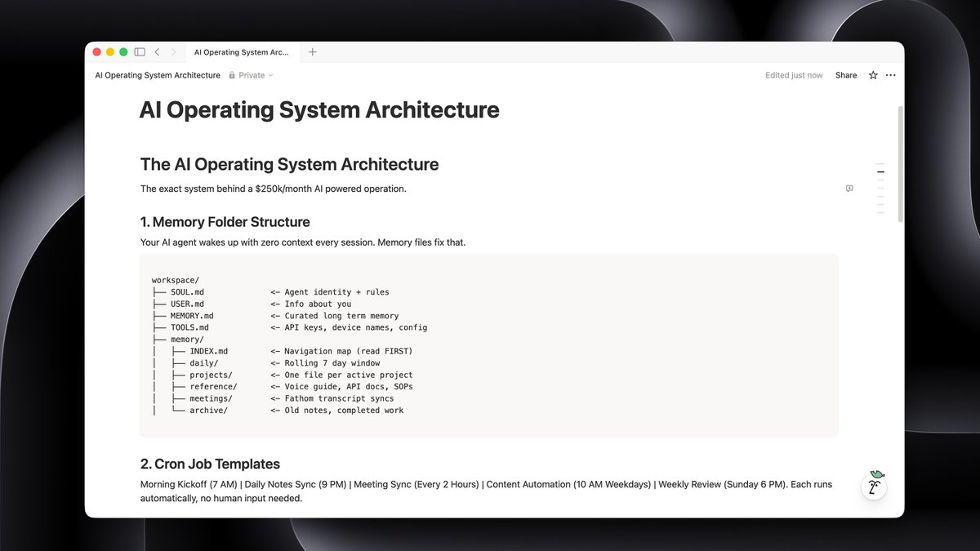Open the Private sharing dropdown
The image size is (980, 551).
point(251,75)
